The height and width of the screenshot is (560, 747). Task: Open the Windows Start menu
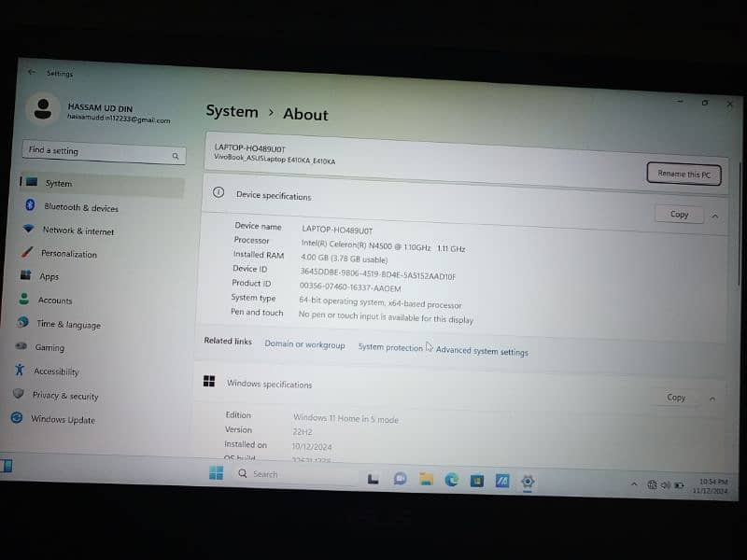pyautogui.click(x=216, y=473)
